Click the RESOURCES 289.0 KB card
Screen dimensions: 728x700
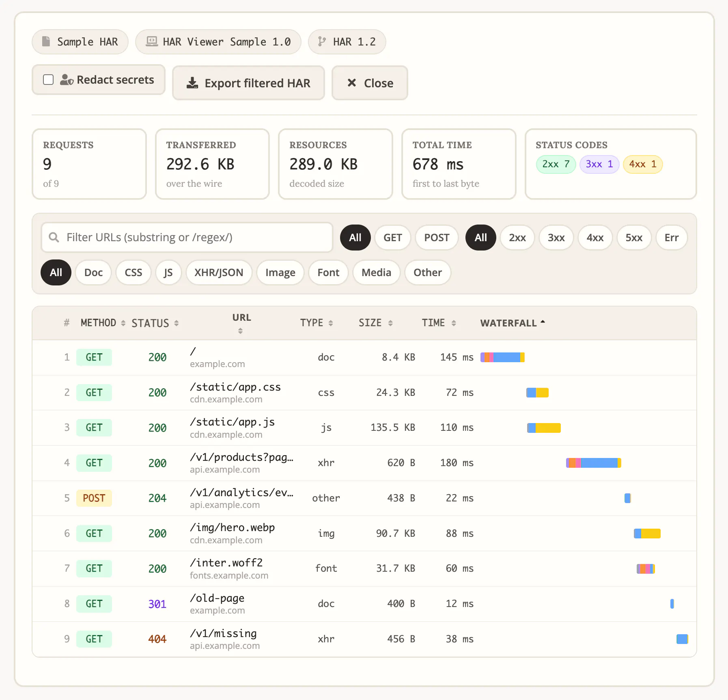tap(336, 164)
